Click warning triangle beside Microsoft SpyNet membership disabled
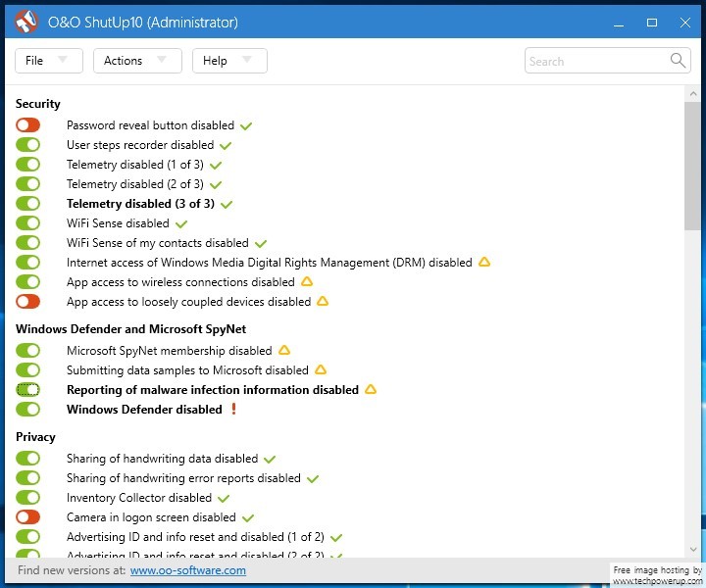 pyautogui.click(x=284, y=350)
